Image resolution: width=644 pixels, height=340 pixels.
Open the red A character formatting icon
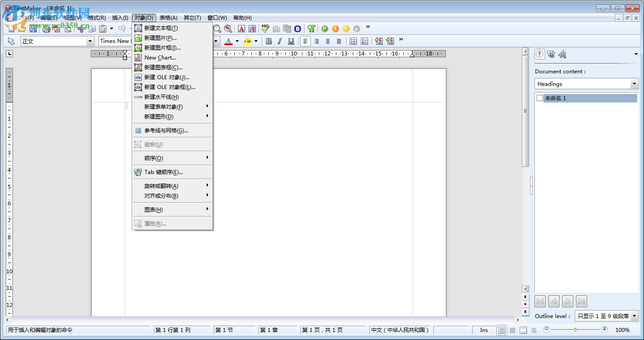click(x=241, y=28)
